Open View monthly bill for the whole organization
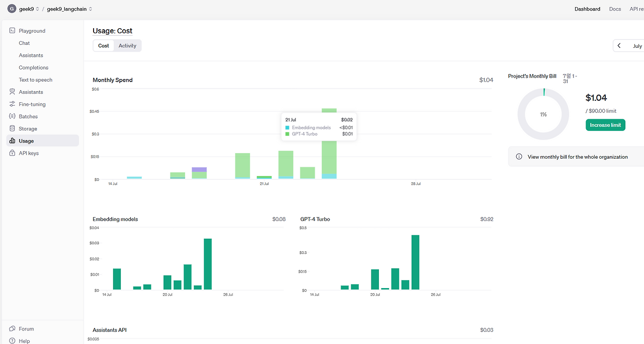This screenshot has height=344, width=644. [x=578, y=157]
